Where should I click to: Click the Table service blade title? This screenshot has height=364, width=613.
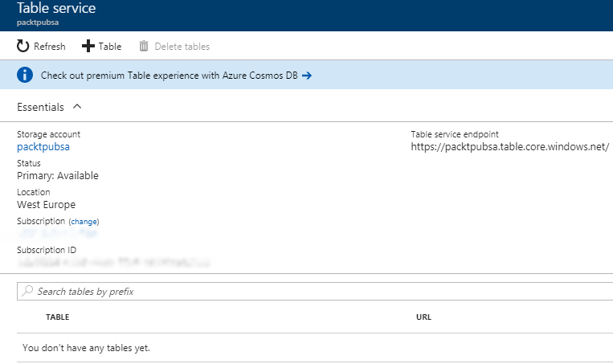pos(56,9)
